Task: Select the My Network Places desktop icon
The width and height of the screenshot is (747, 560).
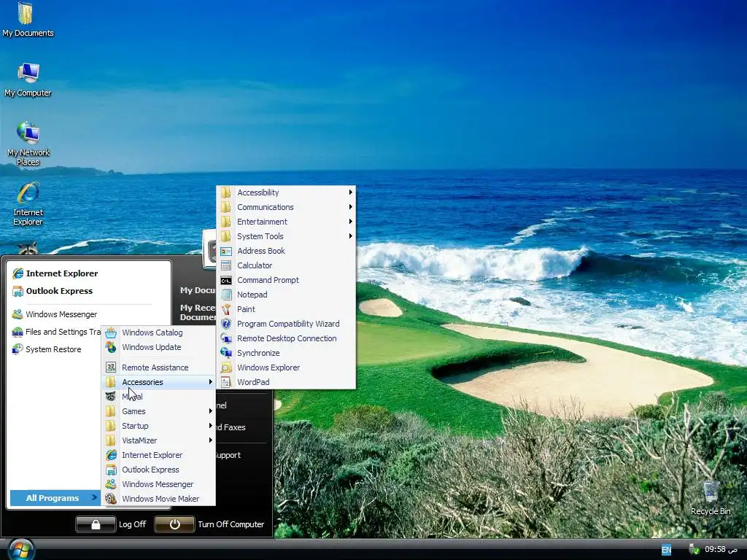Action: (x=28, y=143)
